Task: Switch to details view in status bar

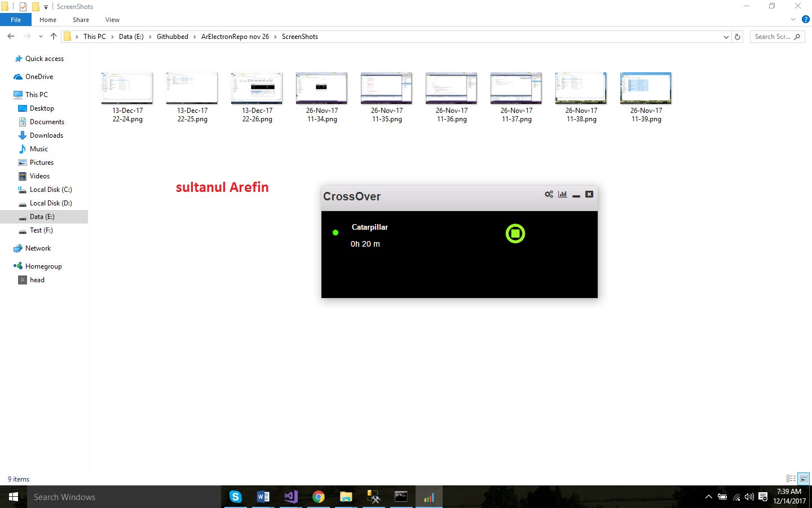Action: [x=791, y=479]
